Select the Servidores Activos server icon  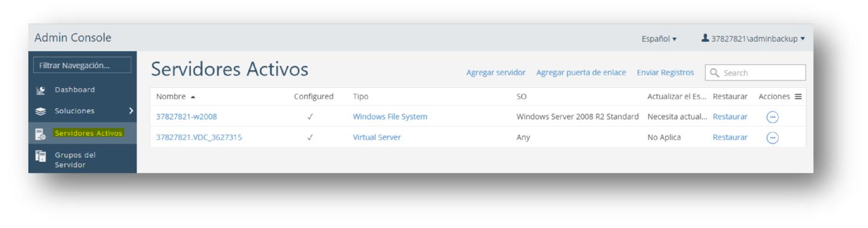click(x=40, y=133)
